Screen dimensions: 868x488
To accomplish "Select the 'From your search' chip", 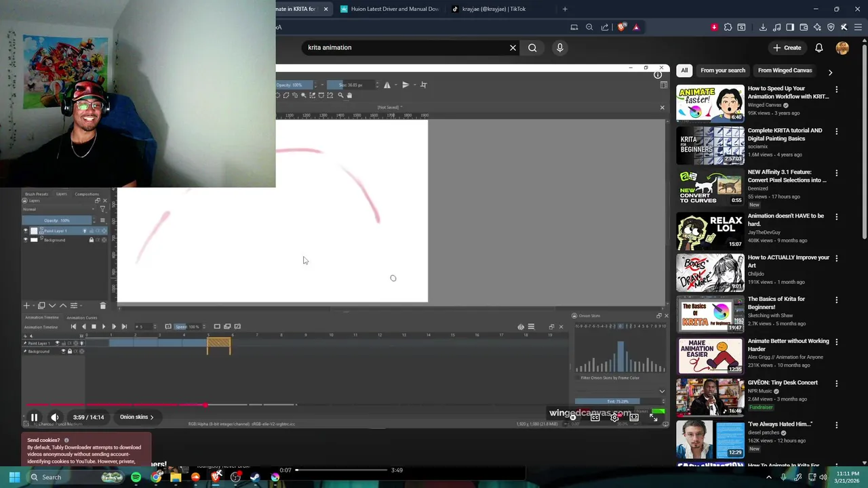I will pyautogui.click(x=723, y=70).
